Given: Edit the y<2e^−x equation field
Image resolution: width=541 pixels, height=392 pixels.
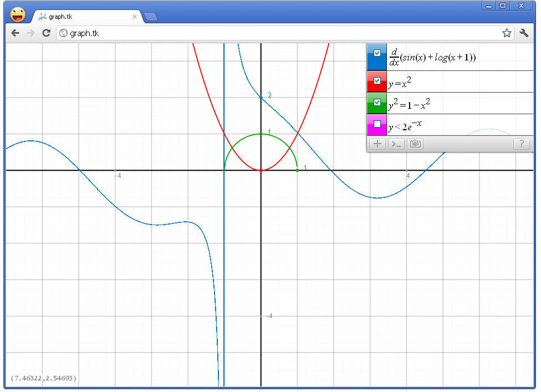Looking at the screenshot, I should tap(460, 125).
